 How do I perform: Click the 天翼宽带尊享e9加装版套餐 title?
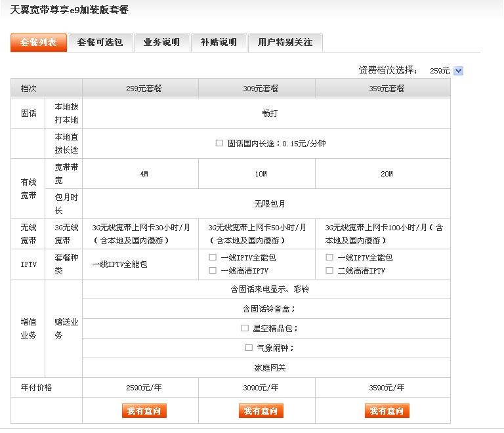point(70,10)
